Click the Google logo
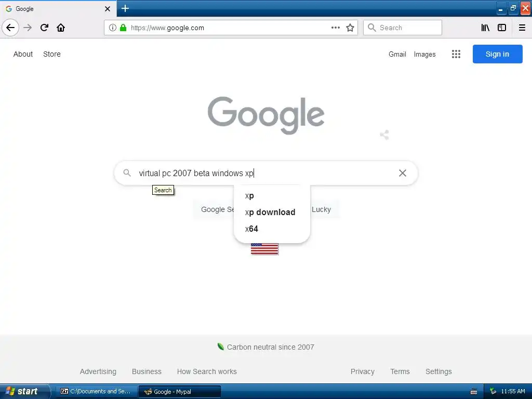Viewport: 532px width, 399px height. pyautogui.click(x=266, y=115)
